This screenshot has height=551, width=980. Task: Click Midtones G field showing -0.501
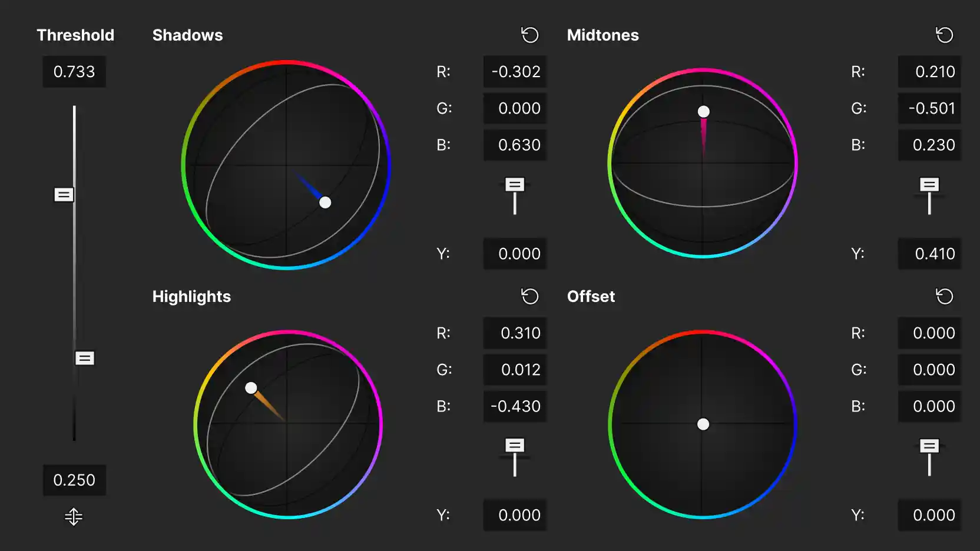point(929,108)
